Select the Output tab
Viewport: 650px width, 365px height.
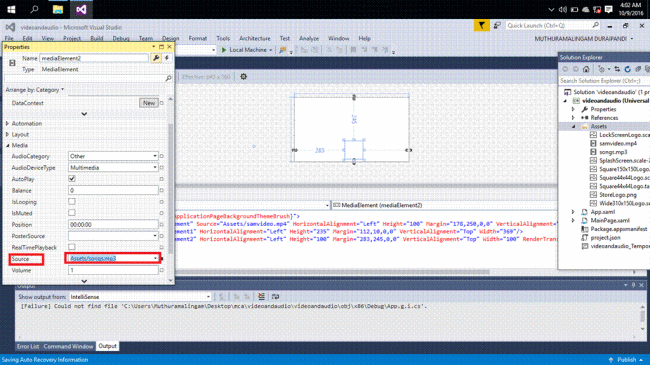coord(107,346)
